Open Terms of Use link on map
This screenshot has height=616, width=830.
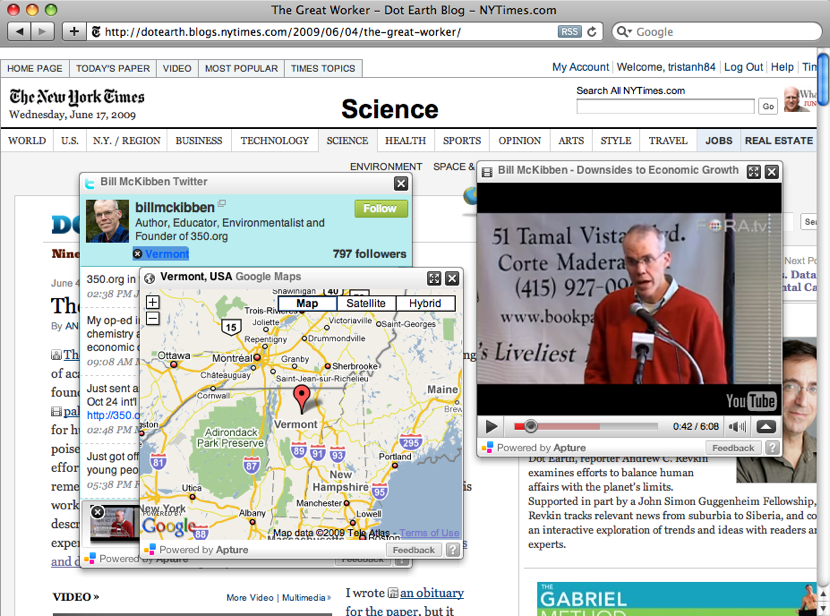tap(429, 533)
